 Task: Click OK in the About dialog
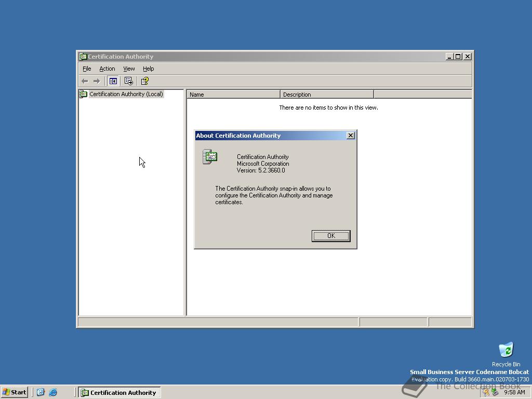pyautogui.click(x=331, y=236)
